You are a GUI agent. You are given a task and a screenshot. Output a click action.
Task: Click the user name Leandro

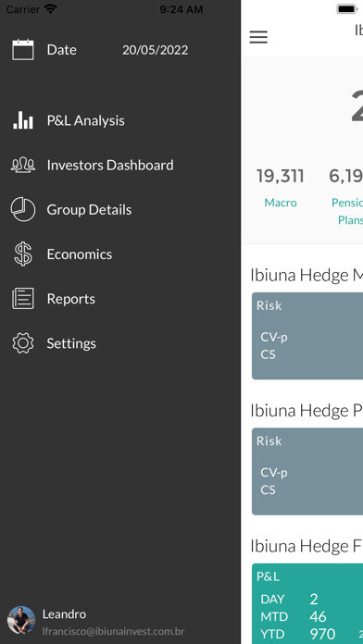(x=64, y=614)
